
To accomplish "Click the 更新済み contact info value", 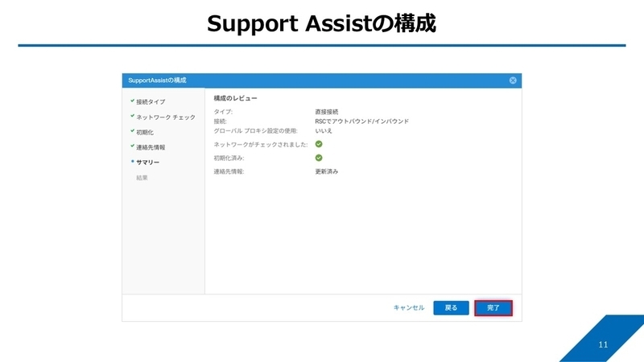I will pyautogui.click(x=327, y=171).
